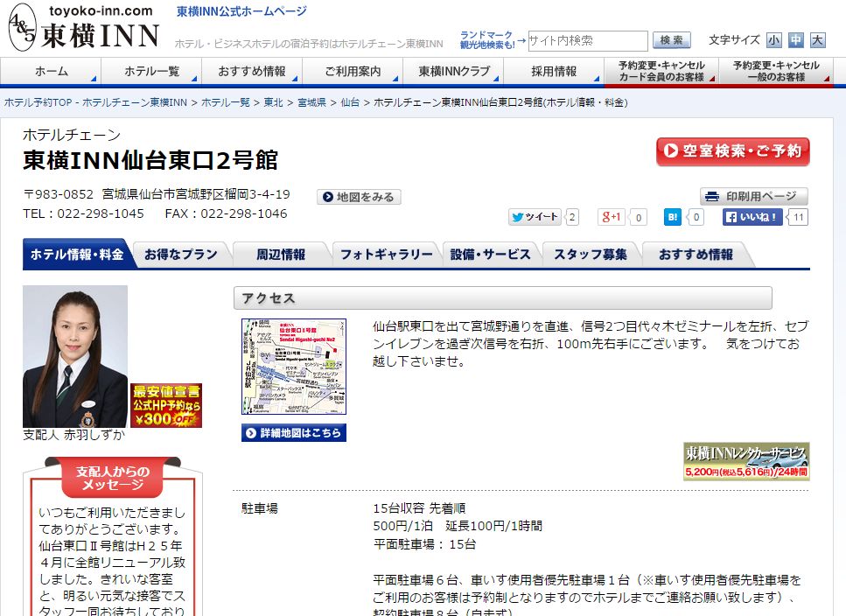Open the ご利用案内 menu
This screenshot has width=846, height=616.
(x=353, y=72)
